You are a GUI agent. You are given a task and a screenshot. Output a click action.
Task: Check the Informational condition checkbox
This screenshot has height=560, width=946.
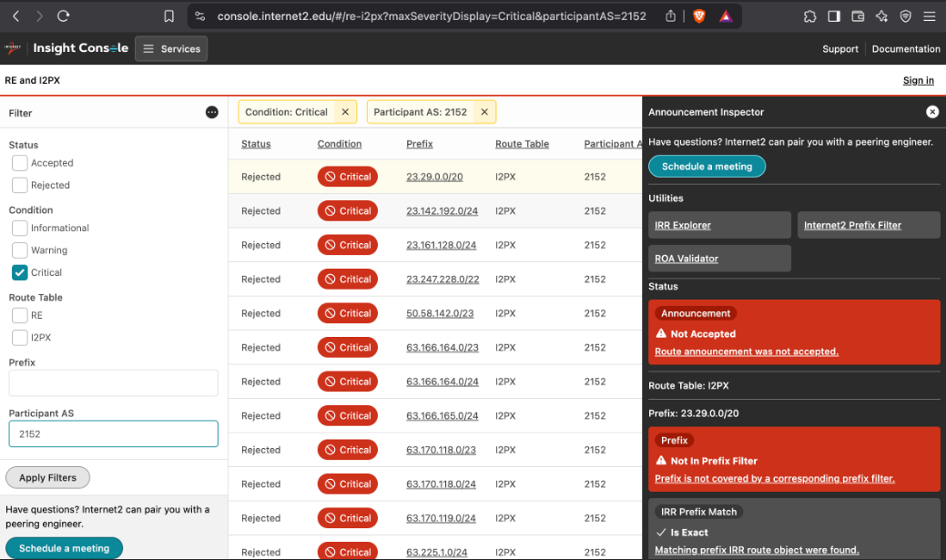[x=20, y=229]
